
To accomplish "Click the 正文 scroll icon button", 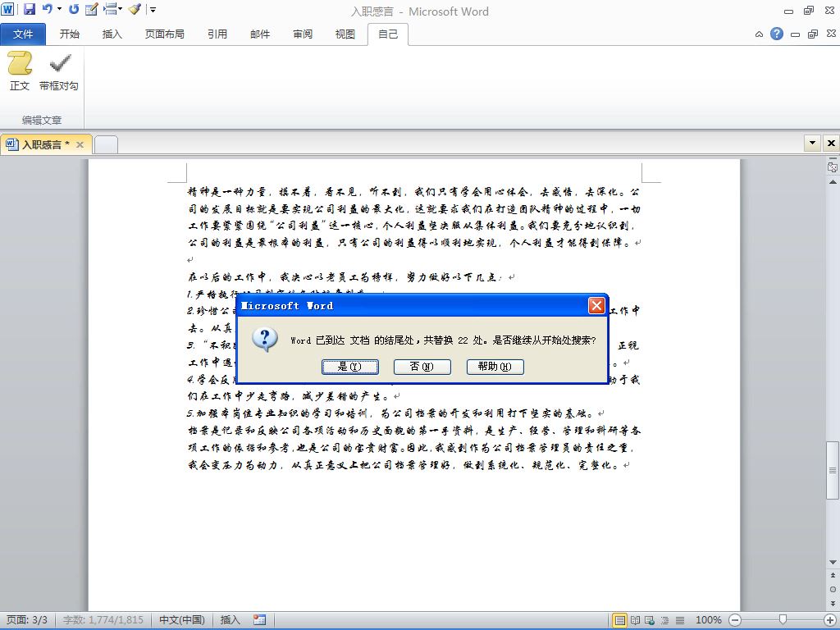I will [20, 71].
